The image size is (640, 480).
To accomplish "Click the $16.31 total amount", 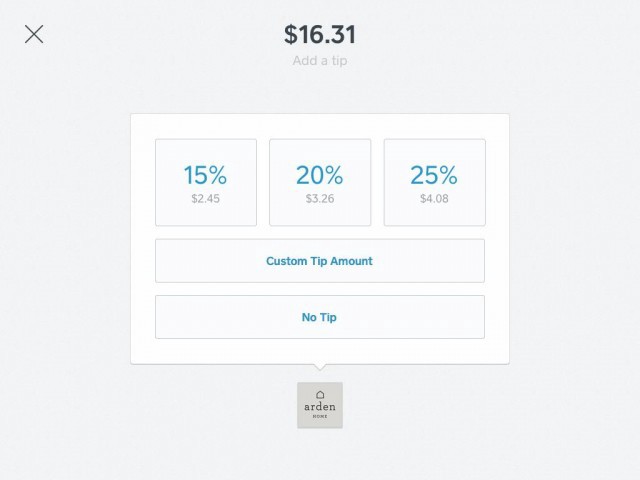I will tap(320, 34).
